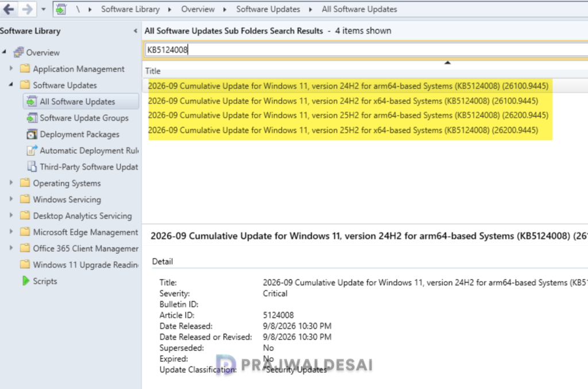This screenshot has height=389, width=588.
Task: Expand the Windows Servicing folder
Action: 11,199
